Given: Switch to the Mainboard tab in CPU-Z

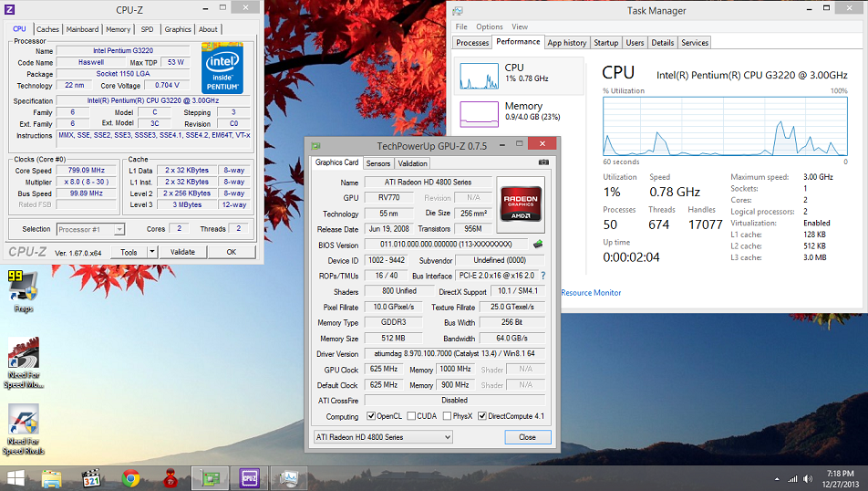Looking at the screenshot, I should click(82, 29).
